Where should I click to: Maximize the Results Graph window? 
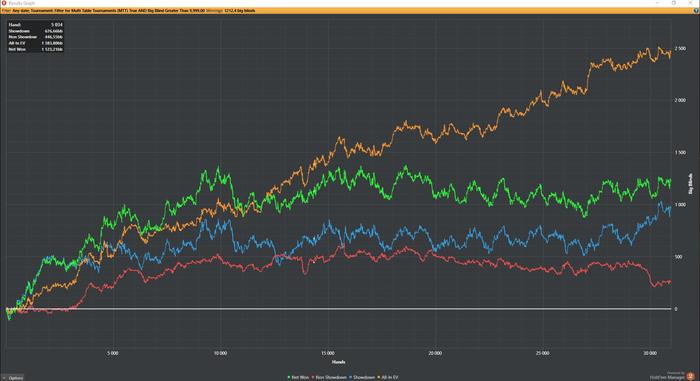pyautogui.click(x=674, y=3)
